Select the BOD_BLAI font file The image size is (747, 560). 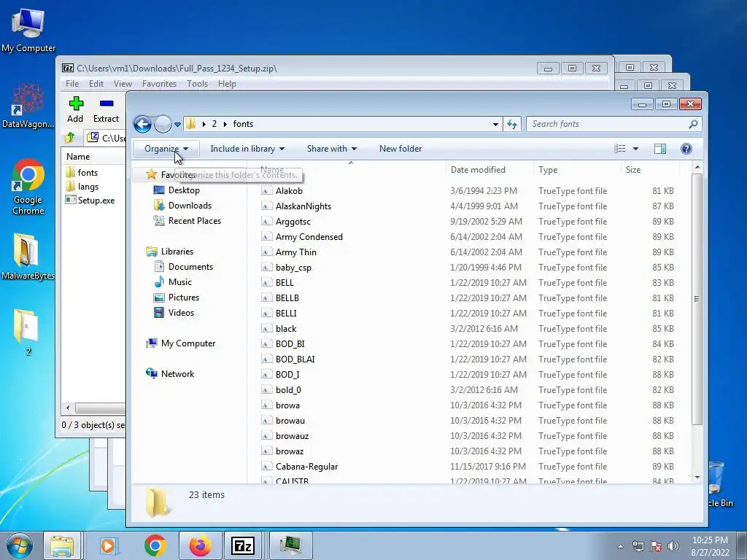[x=295, y=359]
